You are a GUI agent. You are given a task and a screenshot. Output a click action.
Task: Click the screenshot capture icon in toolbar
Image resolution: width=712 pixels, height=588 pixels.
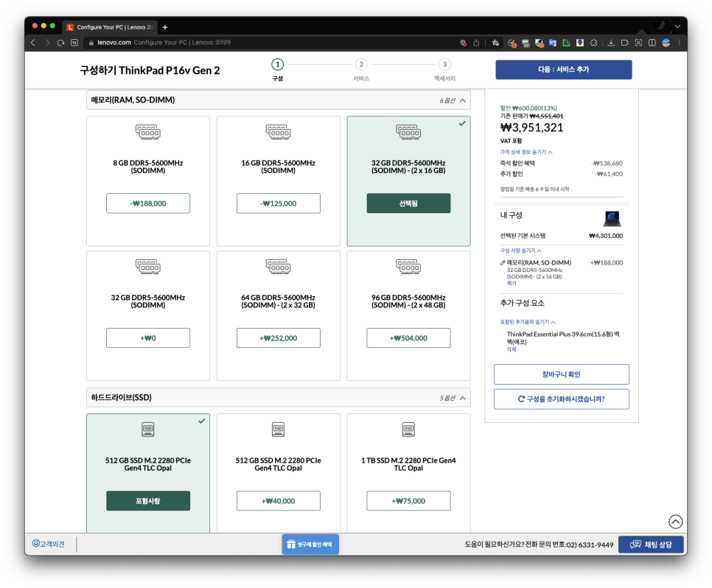click(x=638, y=43)
